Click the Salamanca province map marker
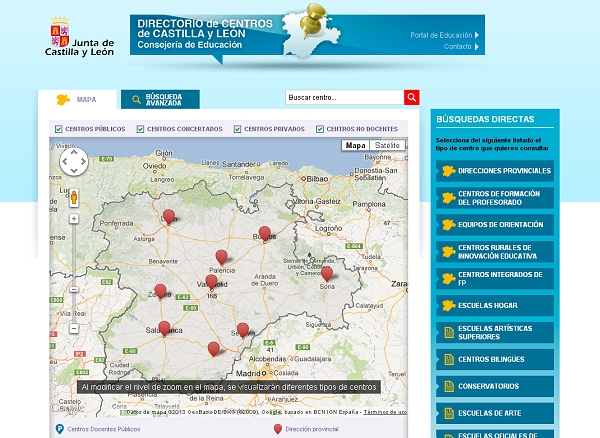 (164, 329)
